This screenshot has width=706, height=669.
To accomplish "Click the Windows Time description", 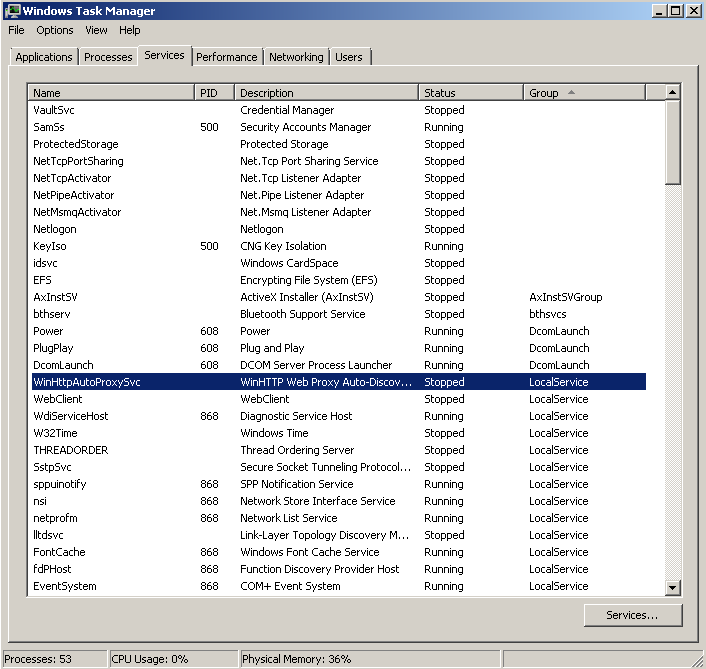I will (x=274, y=434).
